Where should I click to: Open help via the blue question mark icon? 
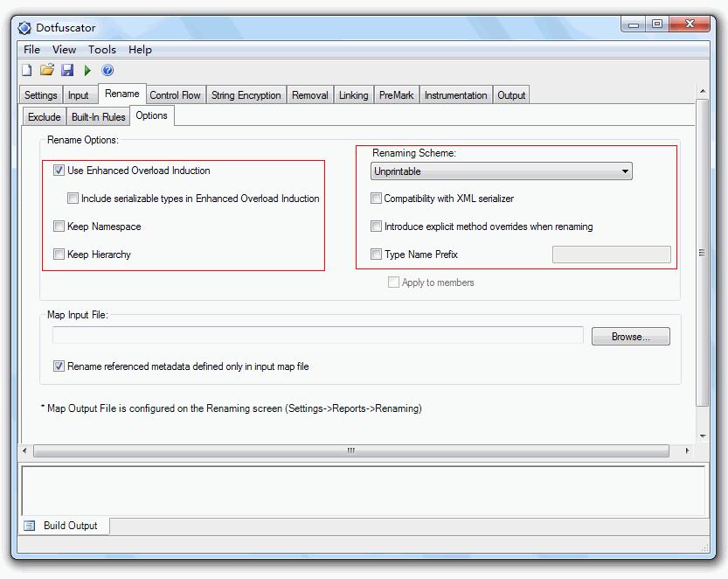pyautogui.click(x=107, y=70)
